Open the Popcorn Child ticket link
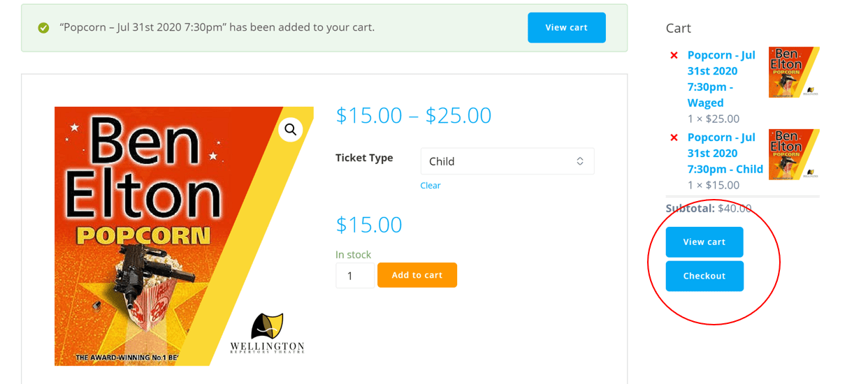The height and width of the screenshot is (384, 868). click(725, 153)
